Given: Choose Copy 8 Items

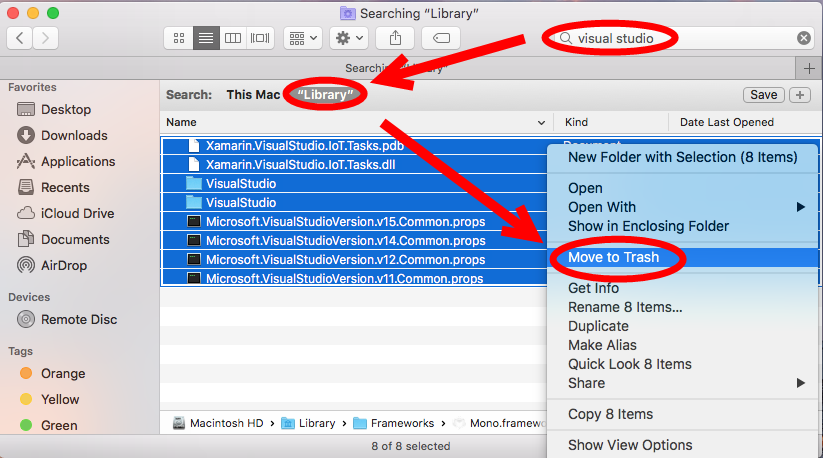Looking at the screenshot, I should tap(682, 414).
